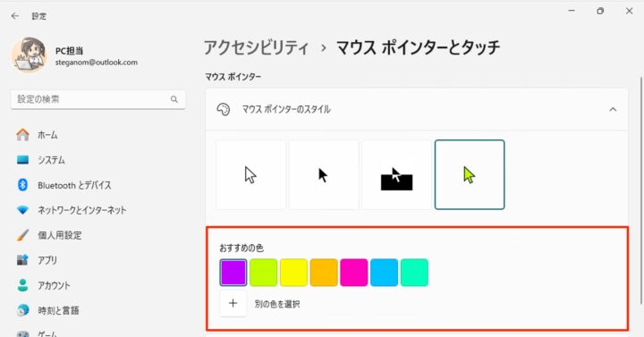Pick the pink recommended color
The width and height of the screenshot is (644, 337).
[x=354, y=272]
